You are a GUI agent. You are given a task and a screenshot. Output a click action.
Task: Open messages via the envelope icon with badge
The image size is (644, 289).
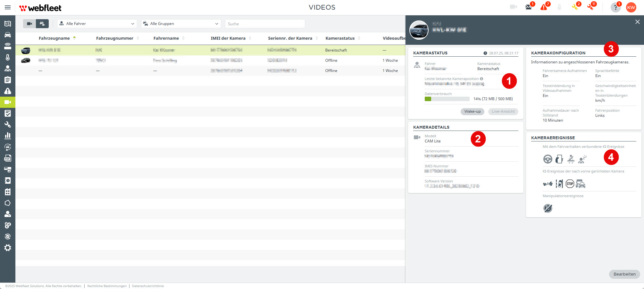coord(528,7)
